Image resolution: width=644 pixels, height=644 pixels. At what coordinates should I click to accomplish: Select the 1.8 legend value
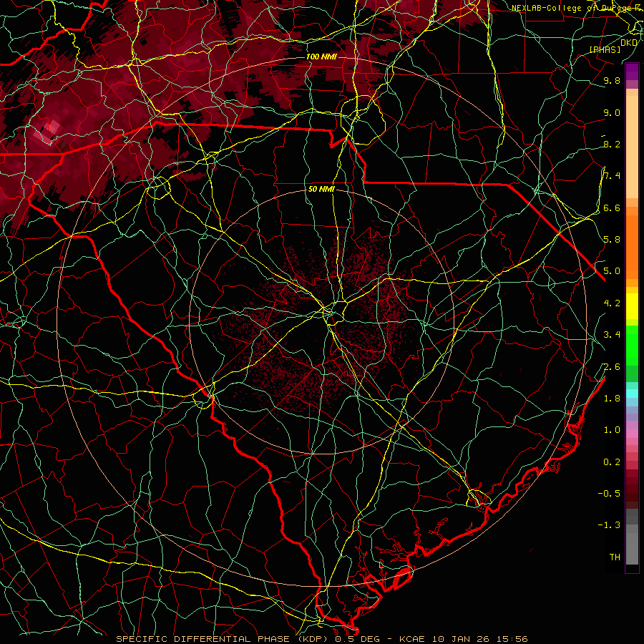(612, 399)
